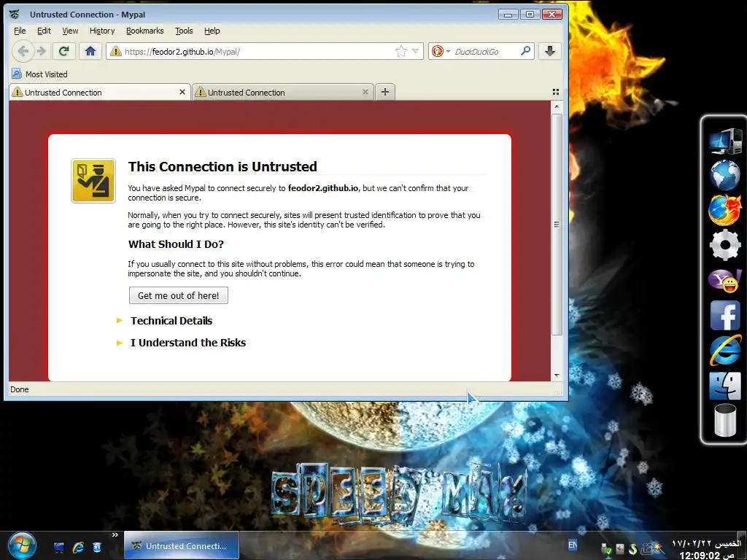This screenshot has height=560, width=747.
Task: Open the globe network icon in the dock
Action: (x=725, y=175)
